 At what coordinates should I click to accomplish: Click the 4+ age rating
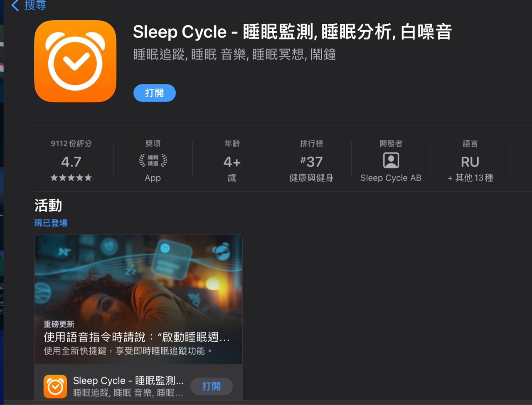point(232,161)
